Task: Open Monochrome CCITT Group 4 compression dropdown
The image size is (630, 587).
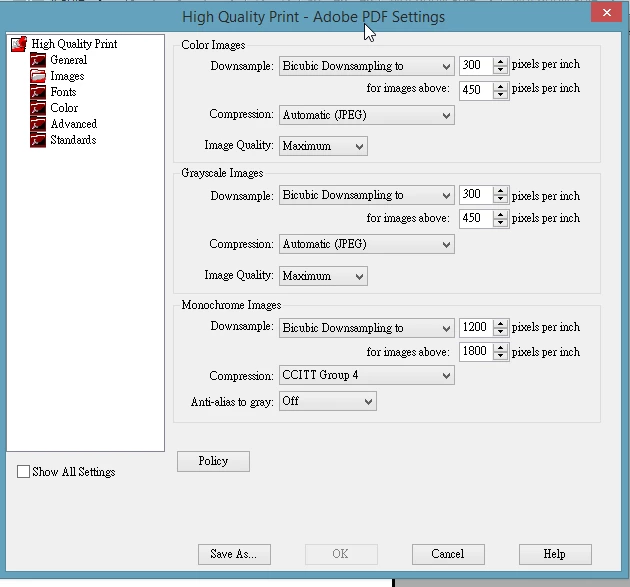Action: click(x=366, y=375)
